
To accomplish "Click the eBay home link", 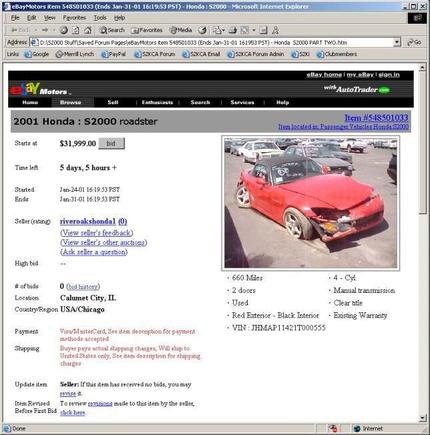I will click(324, 75).
